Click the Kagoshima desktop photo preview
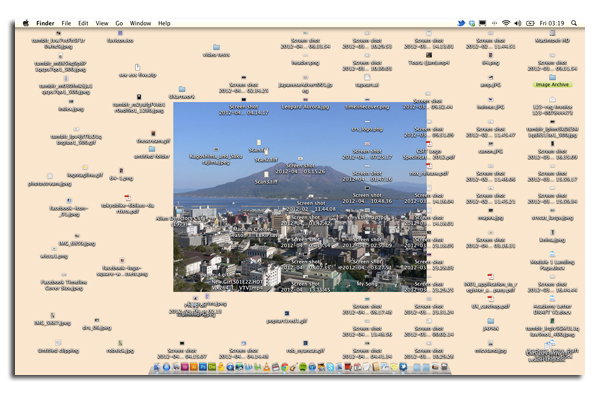Image resolution: width=595 pixels, height=395 pixels. (x=300, y=197)
